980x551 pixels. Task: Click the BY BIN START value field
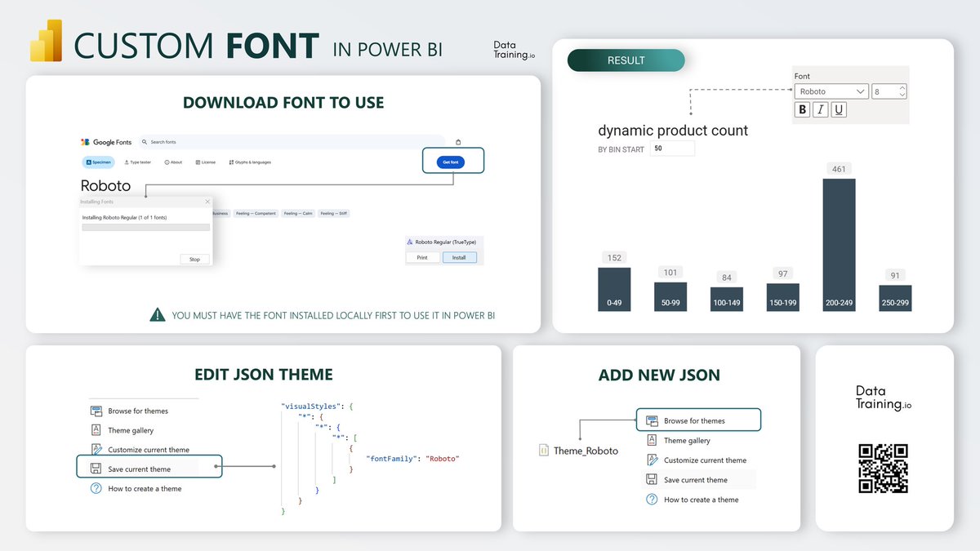point(672,149)
